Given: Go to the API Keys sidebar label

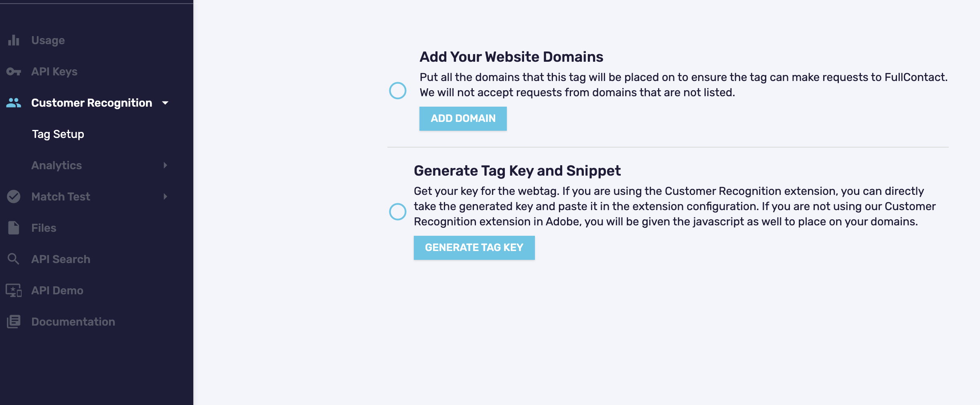Looking at the screenshot, I should [x=55, y=71].
